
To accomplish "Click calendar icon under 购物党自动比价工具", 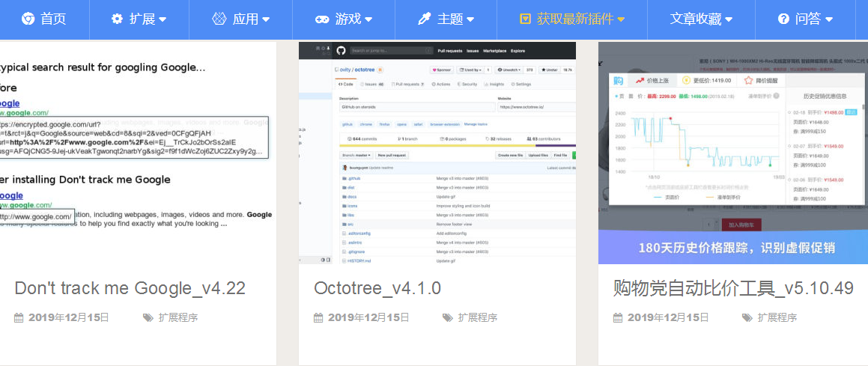I will click(618, 318).
